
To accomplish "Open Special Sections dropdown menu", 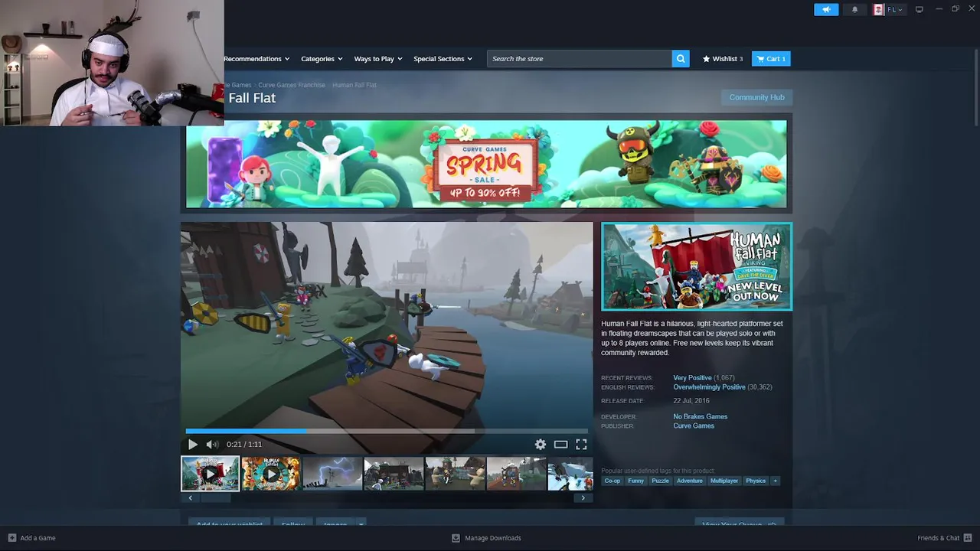I will click(x=443, y=59).
